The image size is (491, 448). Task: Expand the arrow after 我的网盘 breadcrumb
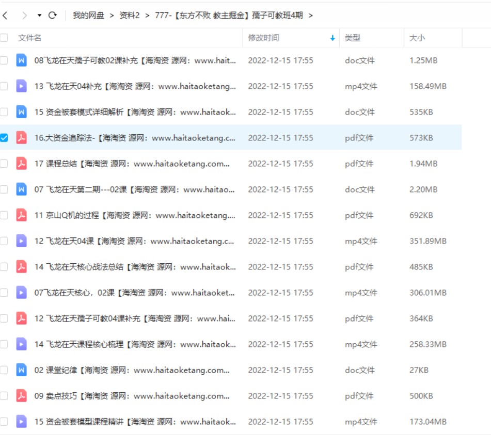coord(112,15)
